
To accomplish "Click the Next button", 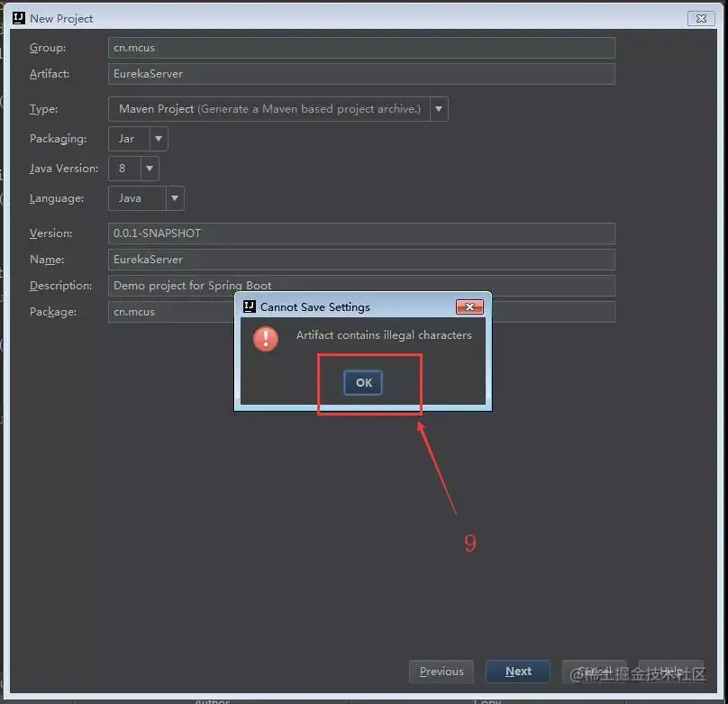I will point(518,672).
